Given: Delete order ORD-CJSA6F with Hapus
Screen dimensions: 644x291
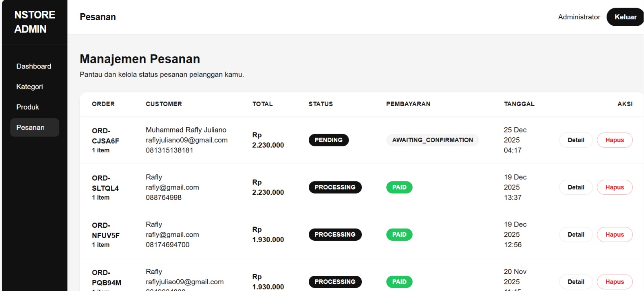Looking at the screenshot, I should click(x=614, y=140).
